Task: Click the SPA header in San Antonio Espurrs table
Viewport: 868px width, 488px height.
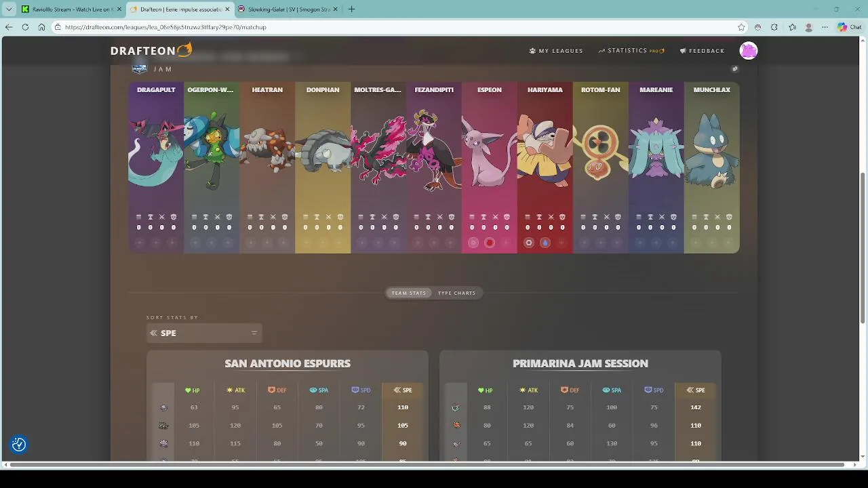Action: (319, 390)
